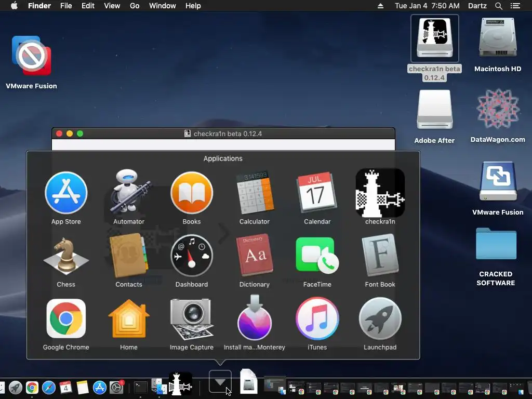Open Terminal from the Dock
Viewport: 532px width, 399px height.
tap(140, 388)
